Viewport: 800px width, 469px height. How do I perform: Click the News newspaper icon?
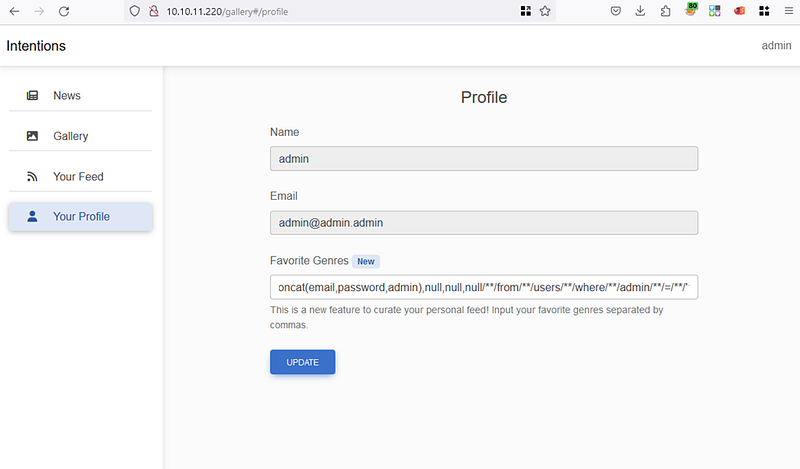32,95
